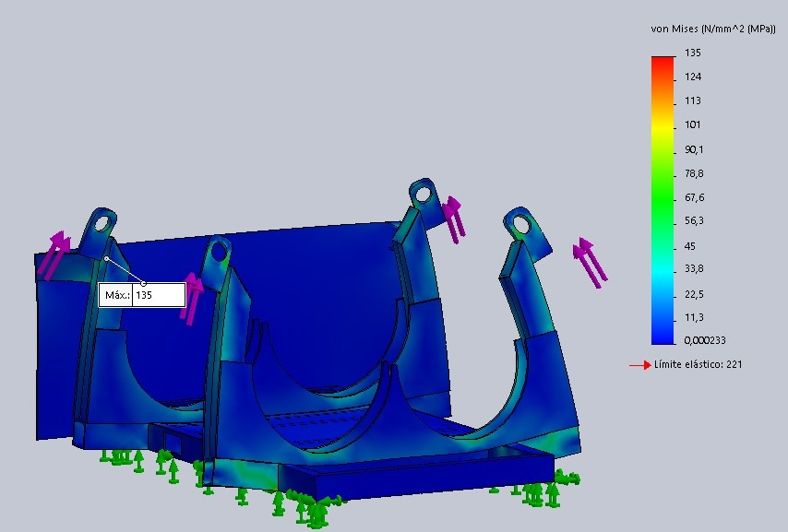Pick the 33,8 legend value
The image size is (788, 532).
coord(694,268)
